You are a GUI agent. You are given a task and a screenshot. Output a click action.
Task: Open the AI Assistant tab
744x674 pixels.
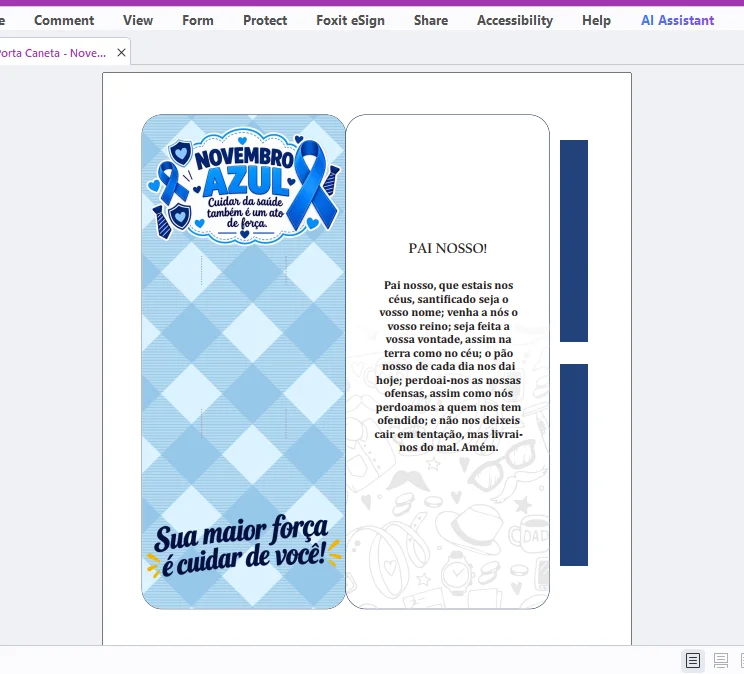[x=678, y=20]
